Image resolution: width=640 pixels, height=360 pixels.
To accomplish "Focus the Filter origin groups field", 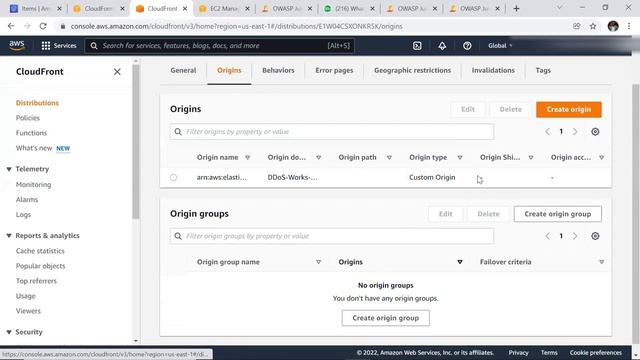I will click(x=332, y=236).
